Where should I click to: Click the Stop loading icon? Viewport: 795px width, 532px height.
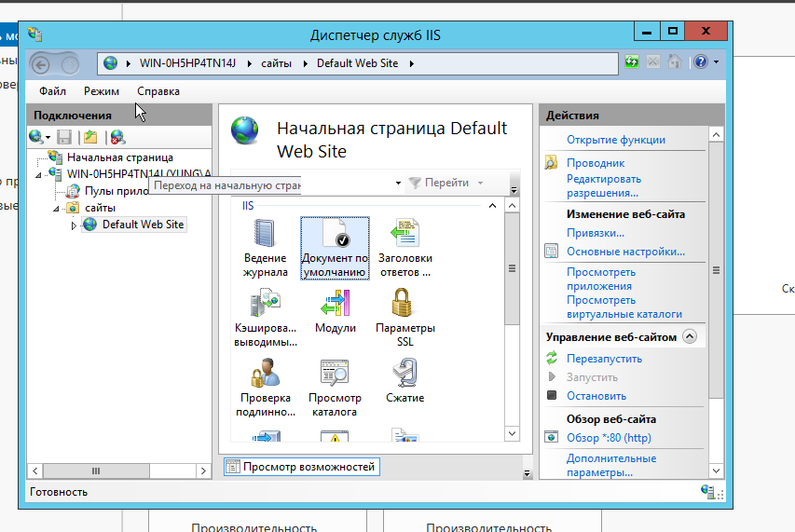pos(653,61)
